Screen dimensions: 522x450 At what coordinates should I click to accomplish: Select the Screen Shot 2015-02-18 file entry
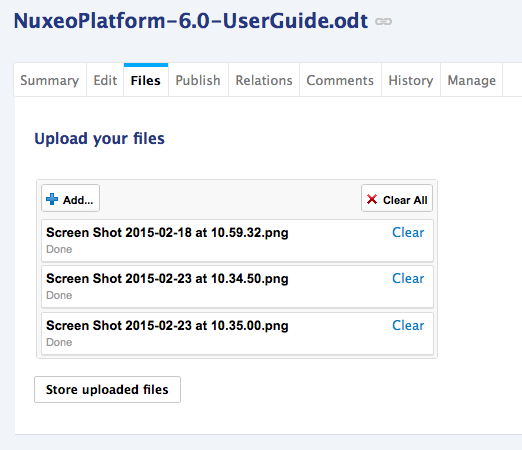pos(237,240)
